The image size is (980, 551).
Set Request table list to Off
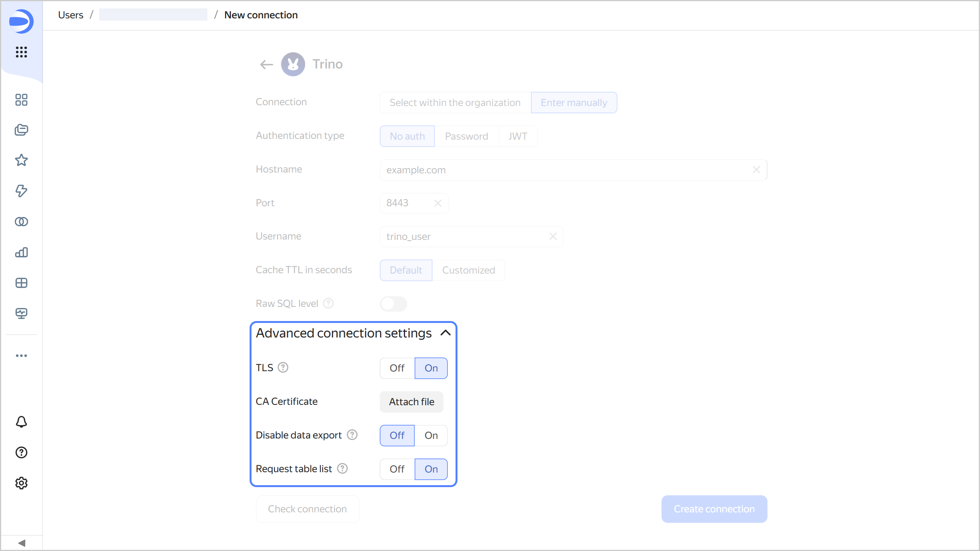tap(397, 469)
